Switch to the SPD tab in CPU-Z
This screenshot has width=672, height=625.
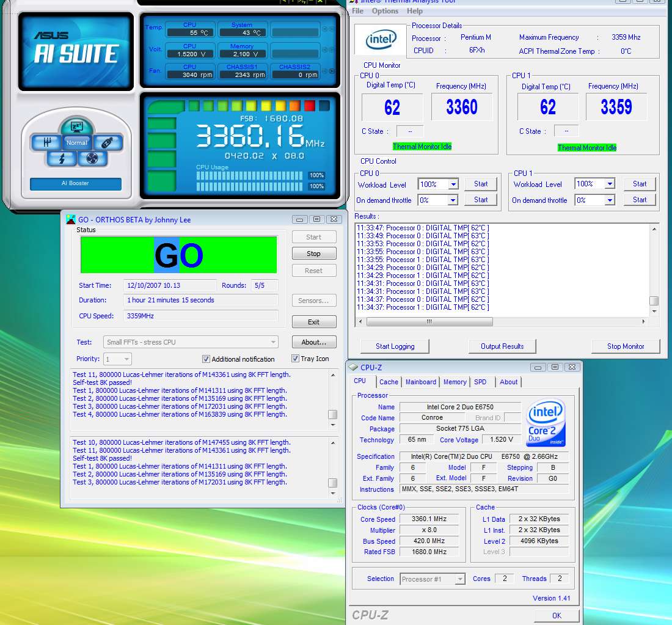[x=480, y=382]
